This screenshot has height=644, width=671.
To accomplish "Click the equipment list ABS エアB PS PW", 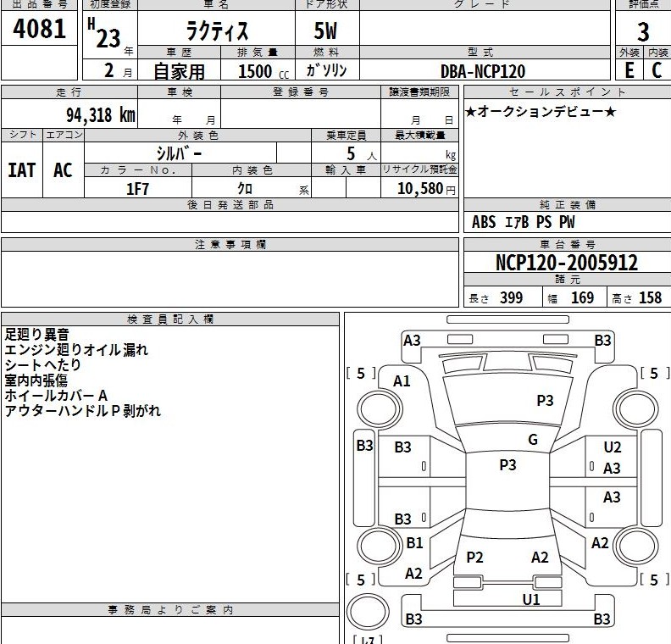I will 523,222.
